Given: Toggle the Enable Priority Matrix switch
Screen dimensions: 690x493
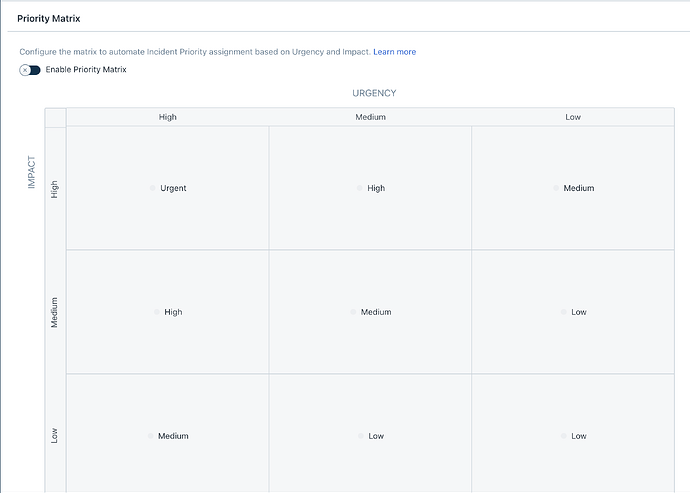Looking at the screenshot, I should click(x=30, y=70).
